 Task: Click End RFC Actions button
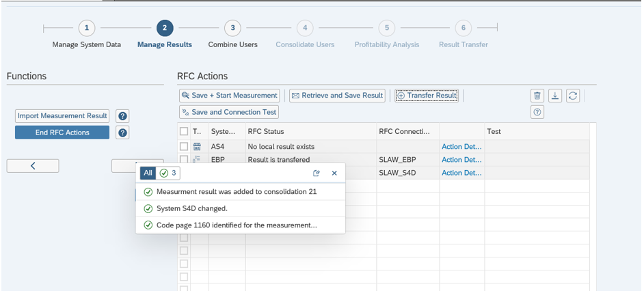(x=62, y=132)
